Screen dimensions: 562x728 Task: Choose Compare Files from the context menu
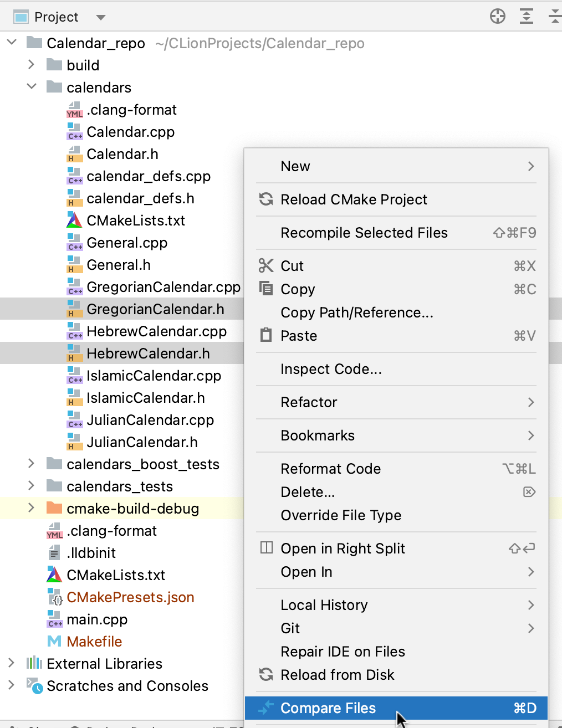[328, 708]
